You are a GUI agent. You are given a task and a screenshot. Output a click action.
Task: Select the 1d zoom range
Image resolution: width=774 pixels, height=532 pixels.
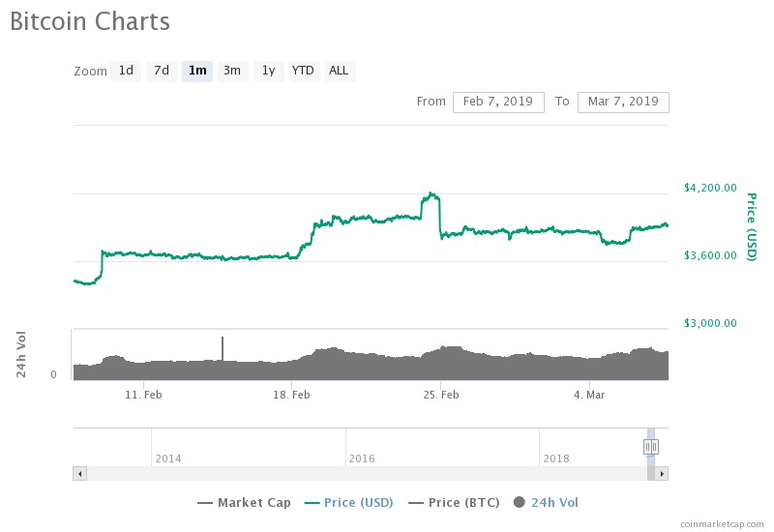point(126,71)
